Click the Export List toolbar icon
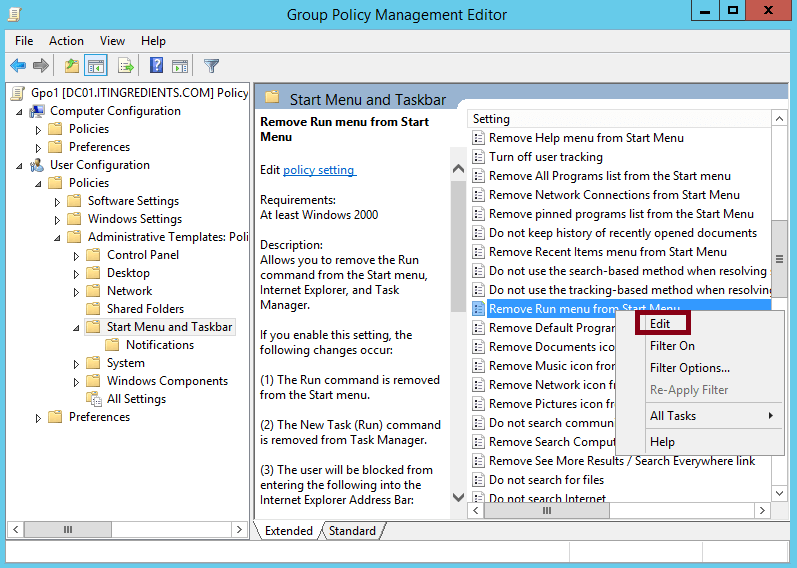 (125, 66)
